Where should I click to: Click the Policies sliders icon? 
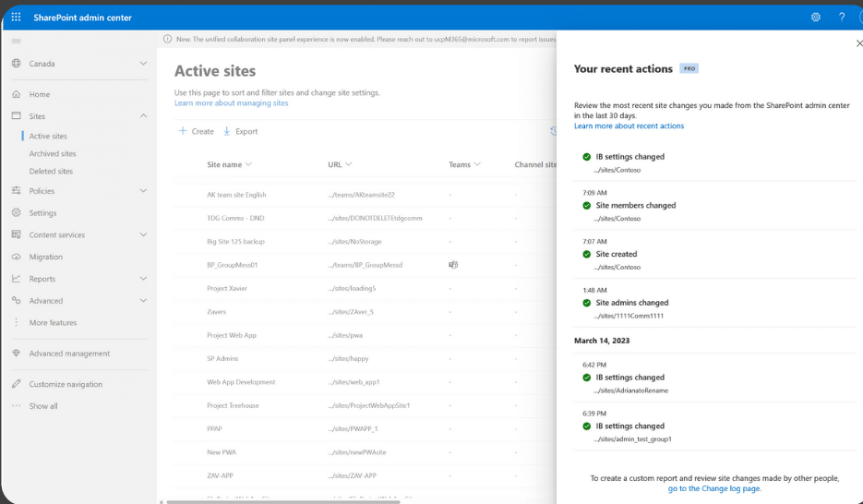[16, 190]
